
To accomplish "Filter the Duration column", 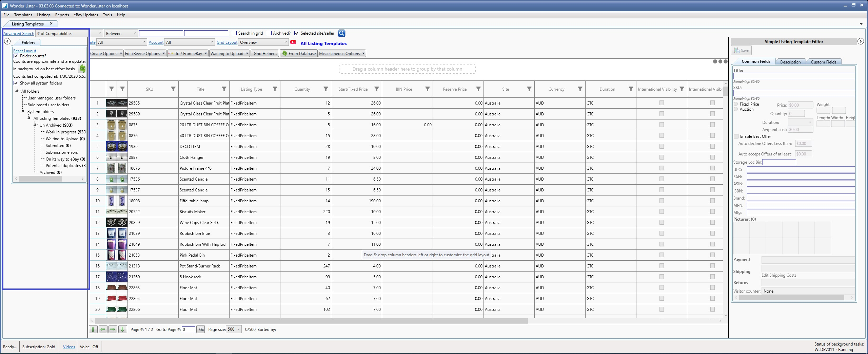I will (631, 89).
